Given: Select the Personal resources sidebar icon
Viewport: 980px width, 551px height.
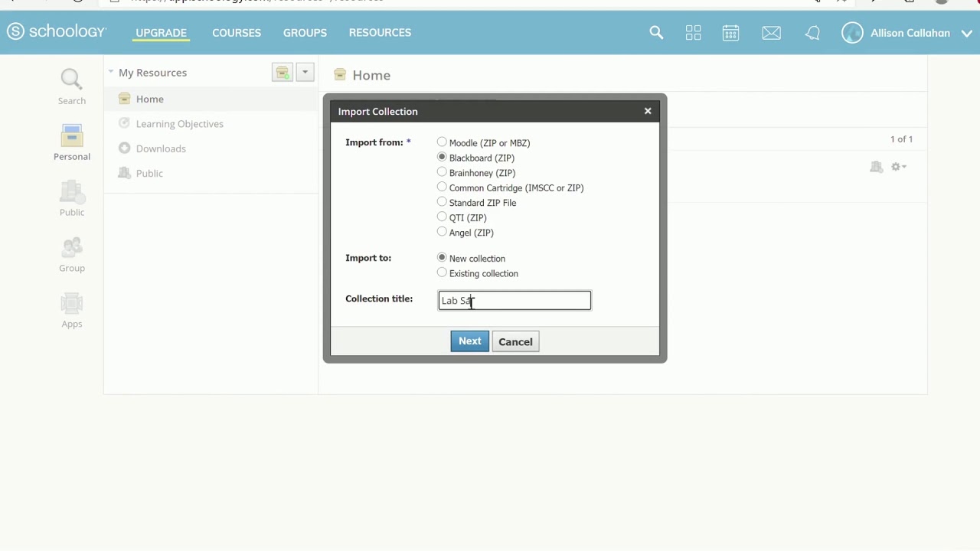Looking at the screenshot, I should pyautogui.click(x=72, y=142).
